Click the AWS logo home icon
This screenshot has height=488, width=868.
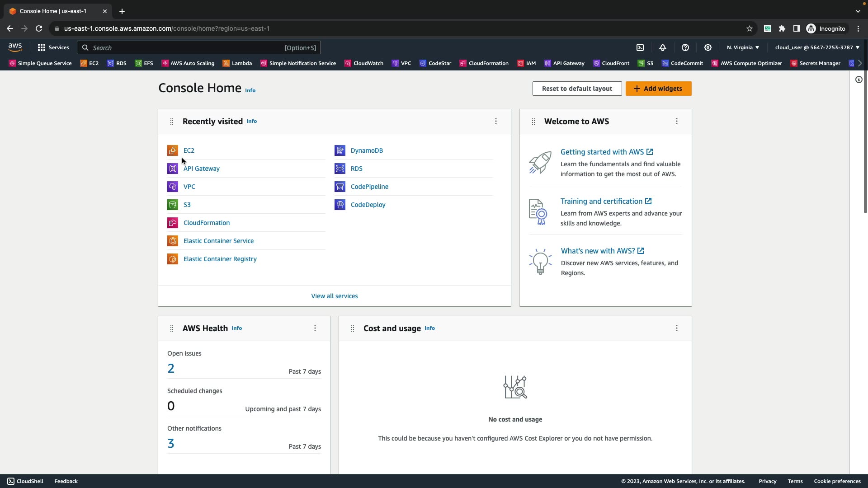pos(15,47)
